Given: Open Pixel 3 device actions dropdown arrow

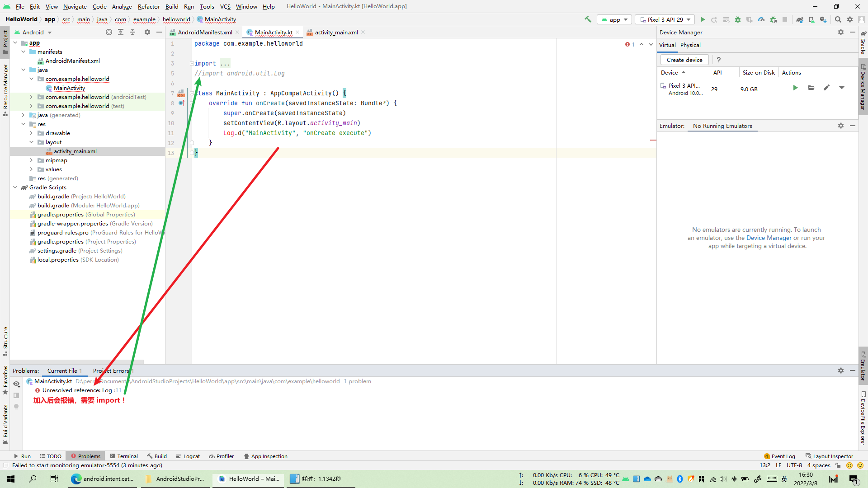Looking at the screenshot, I should [x=842, y=88].
